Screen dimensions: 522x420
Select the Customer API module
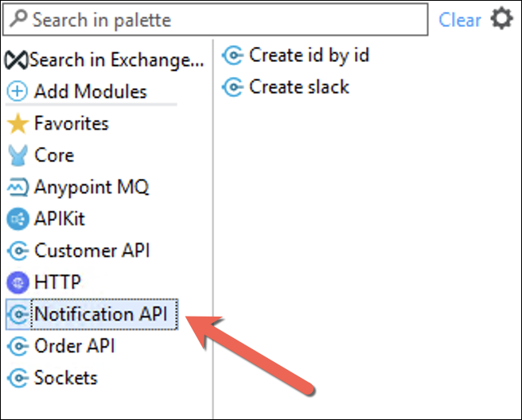(x=79, y=251)
